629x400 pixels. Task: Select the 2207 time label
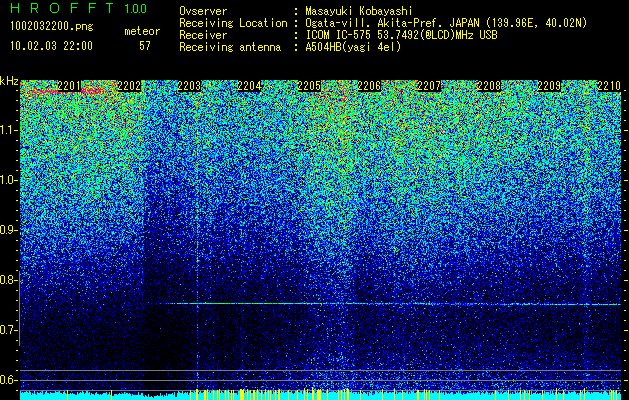pyautogui.click(x=429, y=86)
